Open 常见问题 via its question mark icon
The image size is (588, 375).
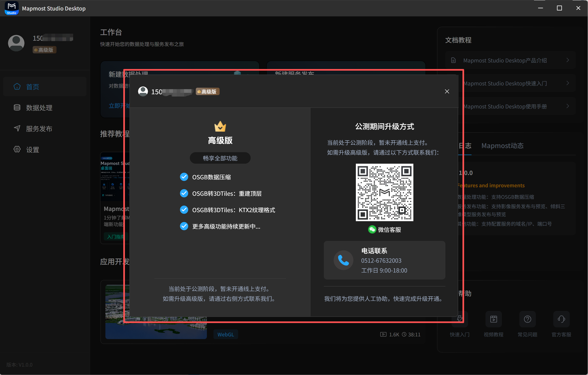click(x=527, y=319)
